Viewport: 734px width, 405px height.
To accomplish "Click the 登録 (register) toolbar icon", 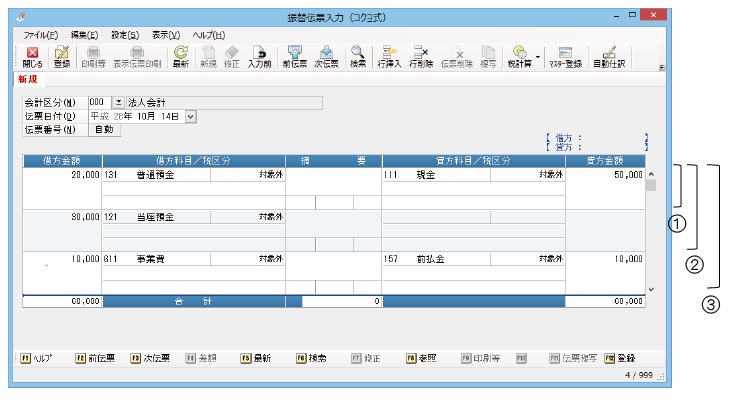I will click(x=61, y=56).
